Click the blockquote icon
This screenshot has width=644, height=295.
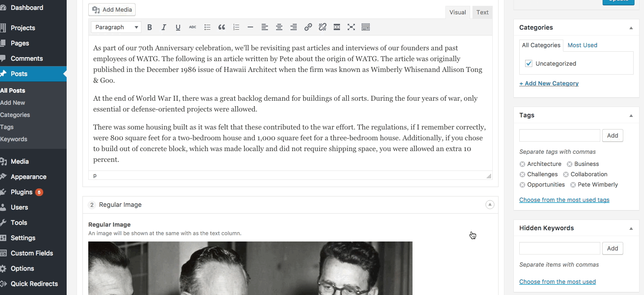[x=222, y=27]
